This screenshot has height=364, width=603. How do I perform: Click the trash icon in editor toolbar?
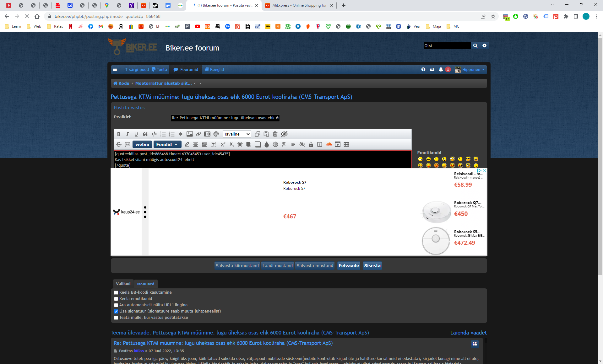pos(275,134)
